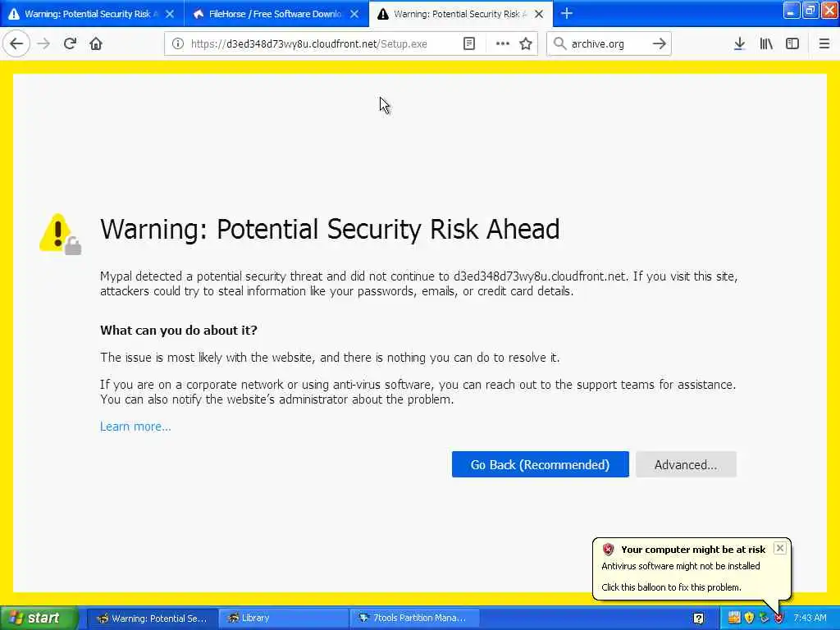
Task: Click the 'Your computer might be at risk' balloon
Action: coord(691,568)
